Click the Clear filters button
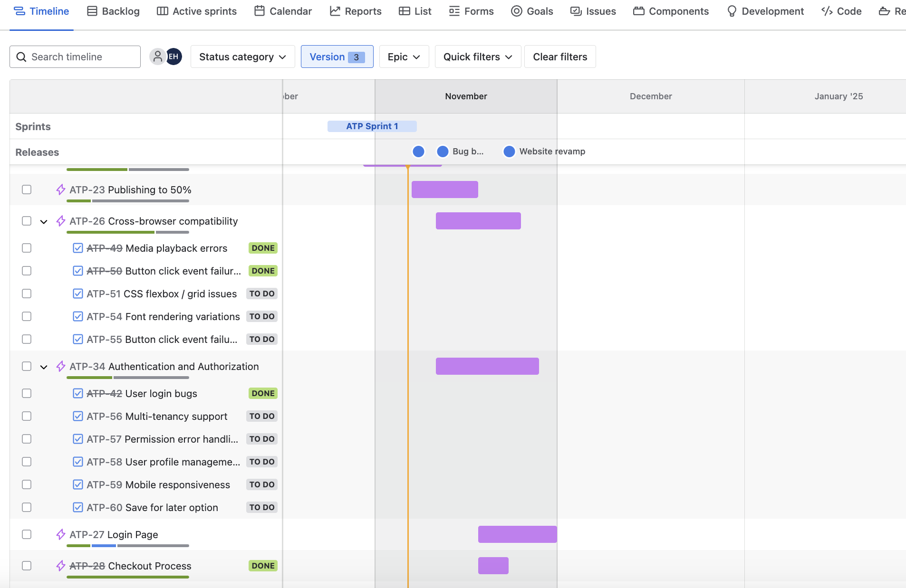This screenshot has width=906, height=588. pos(559,57)
